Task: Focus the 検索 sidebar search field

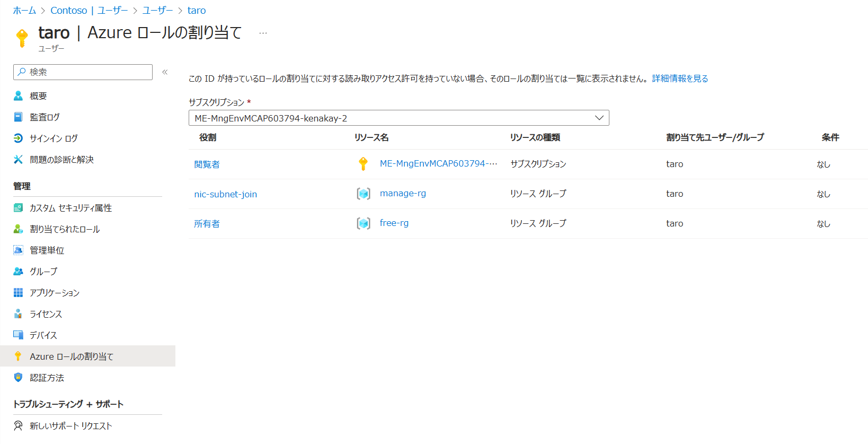Action: pyautogui.click(x=83, y=72)
